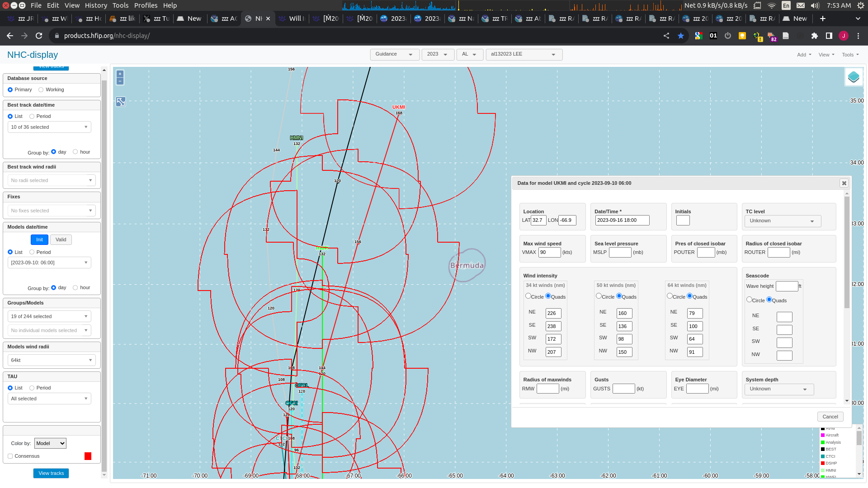Open the Chrome three-dot menu

pos(859,36)
